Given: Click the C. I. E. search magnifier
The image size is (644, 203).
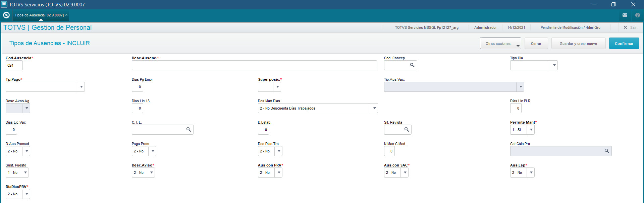Looking at the screenshot, I should pos(189,130).
